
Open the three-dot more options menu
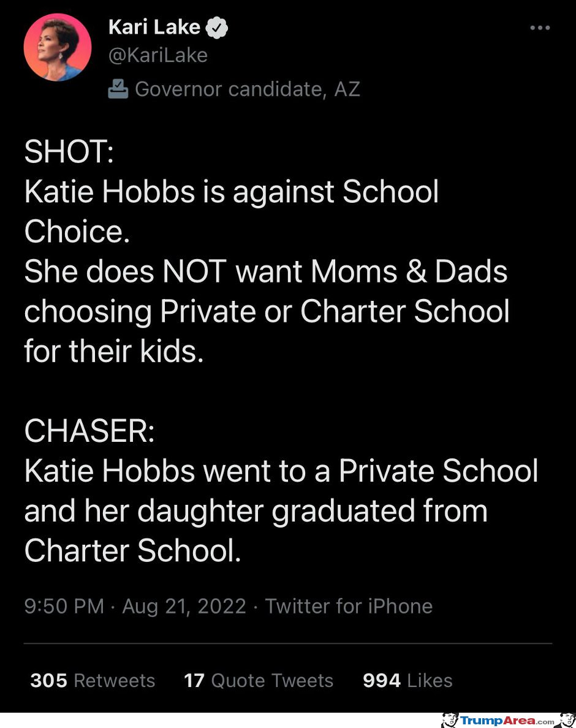540,28
